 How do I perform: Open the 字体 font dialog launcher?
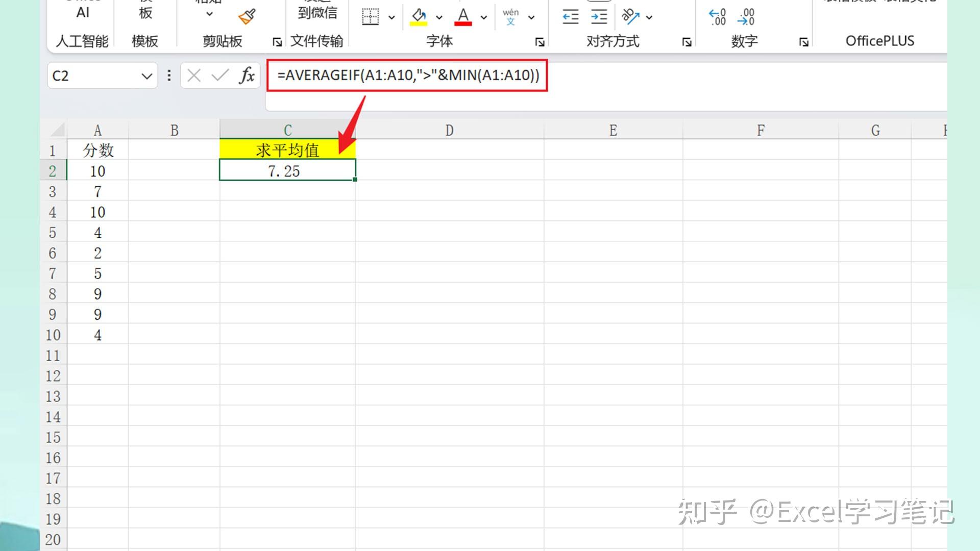pos(540,42)
